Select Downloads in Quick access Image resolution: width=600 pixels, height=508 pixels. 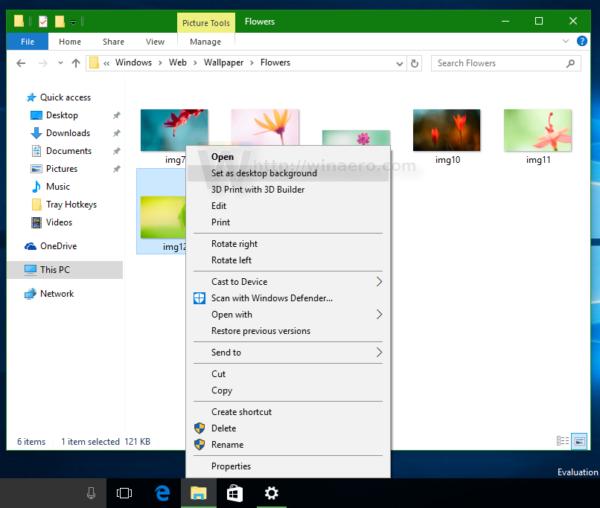(68, 133)
